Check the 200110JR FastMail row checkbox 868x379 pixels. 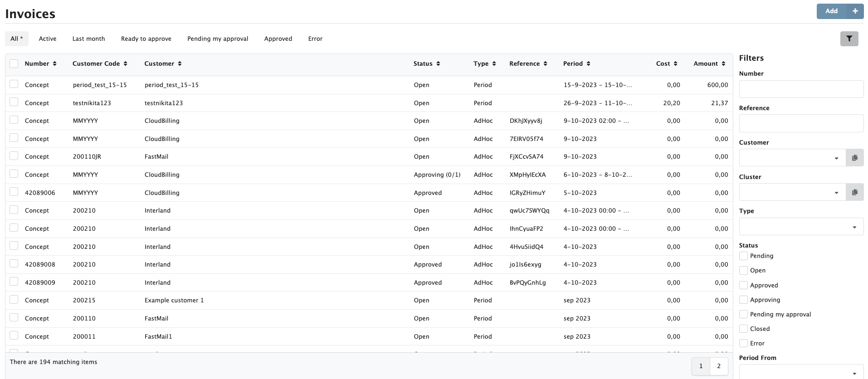[14, 156]
